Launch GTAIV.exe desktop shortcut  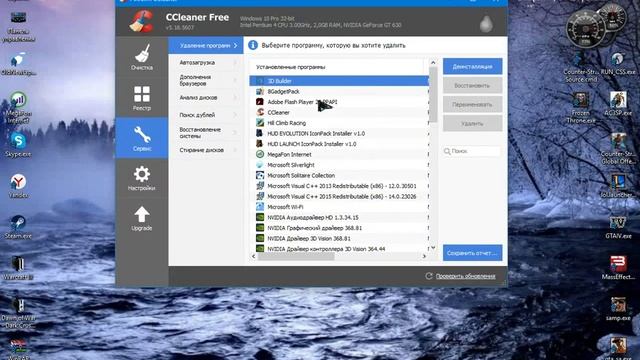618,227
